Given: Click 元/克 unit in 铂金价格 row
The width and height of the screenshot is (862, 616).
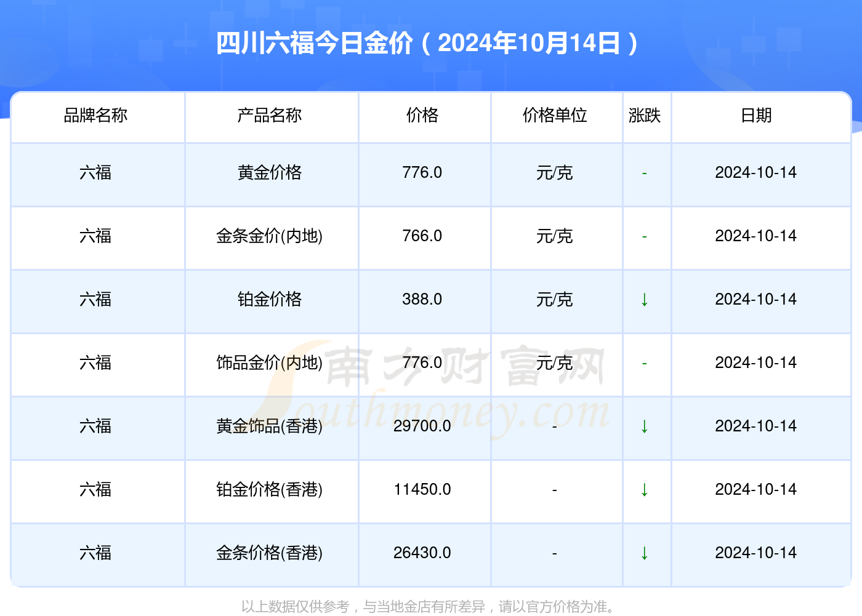Looking at the screenshot, I should point(555,299).
